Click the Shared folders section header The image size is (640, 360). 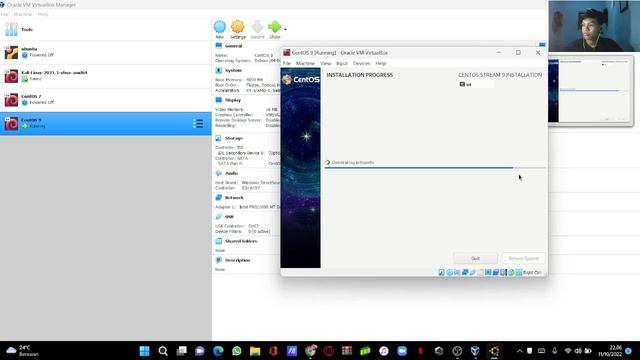[x=241, y=241]
